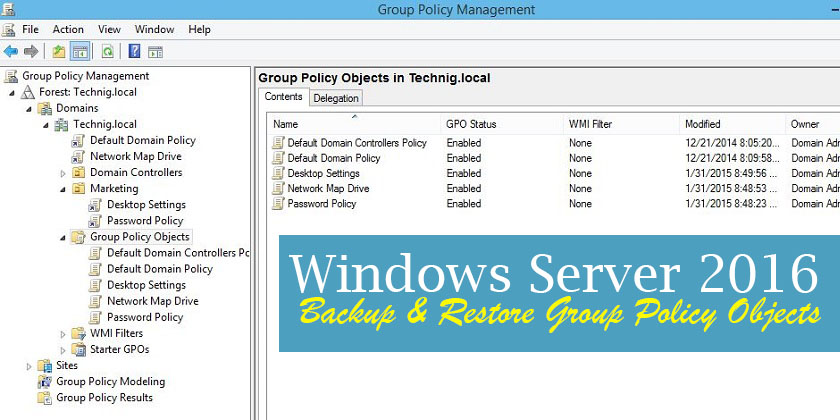Select Password Policy link under Marketing
Viewport: 840px width, 420px height.
coord(145,221)
